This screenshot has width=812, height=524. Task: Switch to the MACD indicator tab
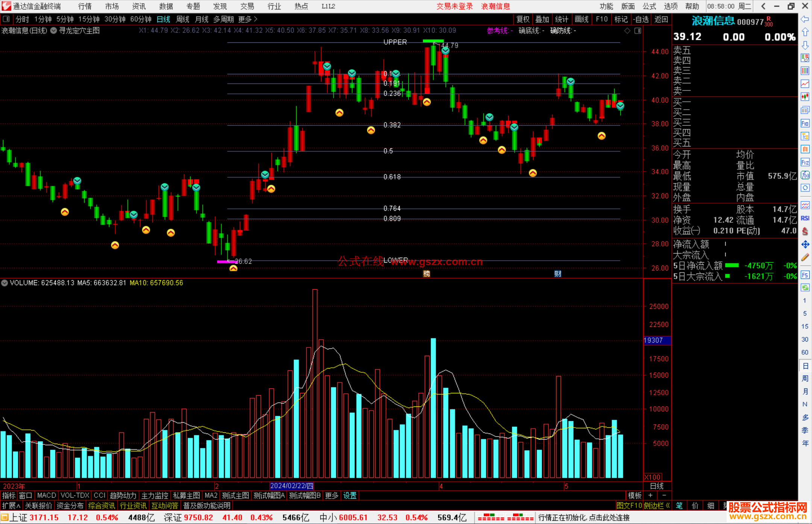pos(46,495)
